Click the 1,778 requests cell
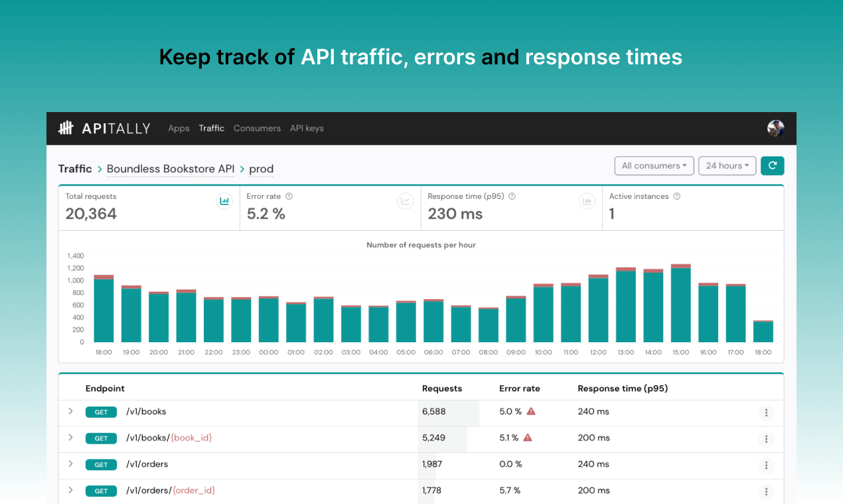 click(x=431, y=490)
